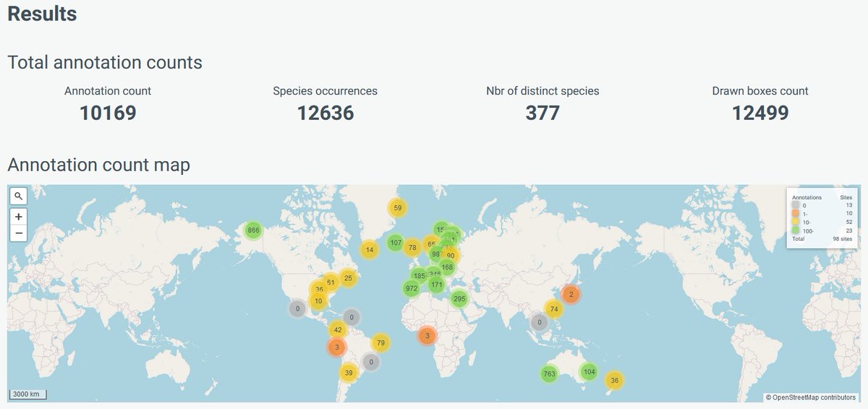Open the yellow 79 cluster in Brazil

[x=380, y=343]
